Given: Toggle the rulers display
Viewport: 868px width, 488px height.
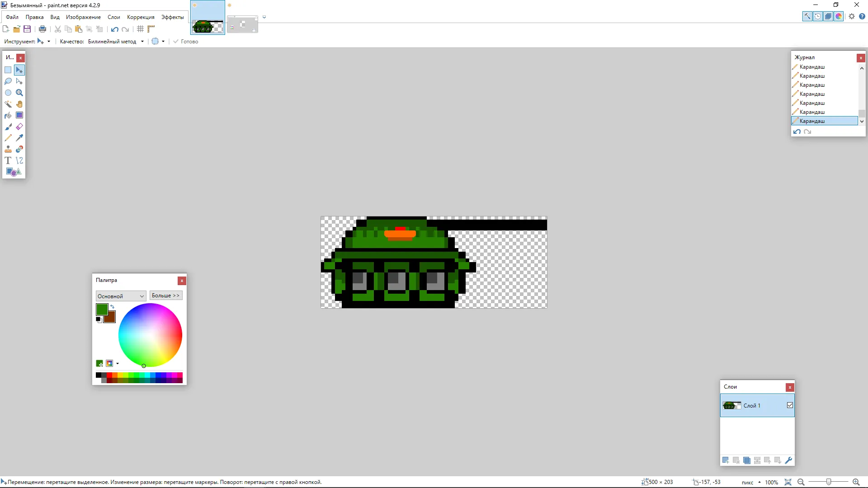Looking at the screenshot, I should coord(151,29).
